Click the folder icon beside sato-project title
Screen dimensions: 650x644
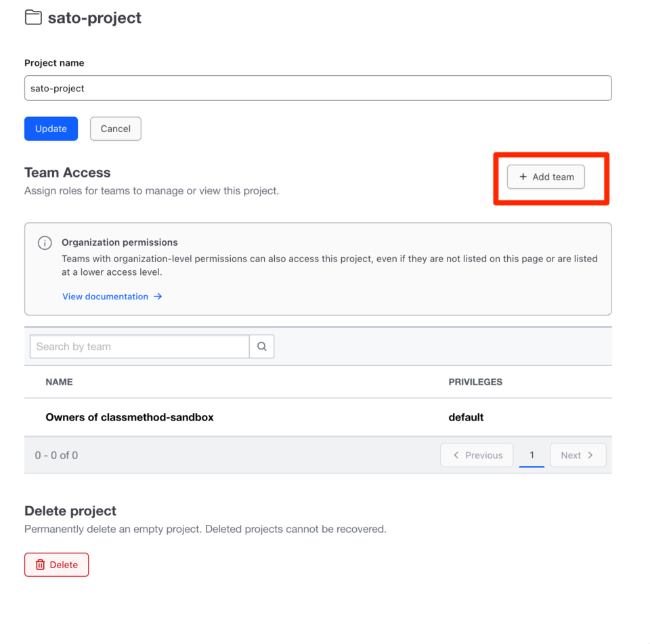(x=33, y=18)
